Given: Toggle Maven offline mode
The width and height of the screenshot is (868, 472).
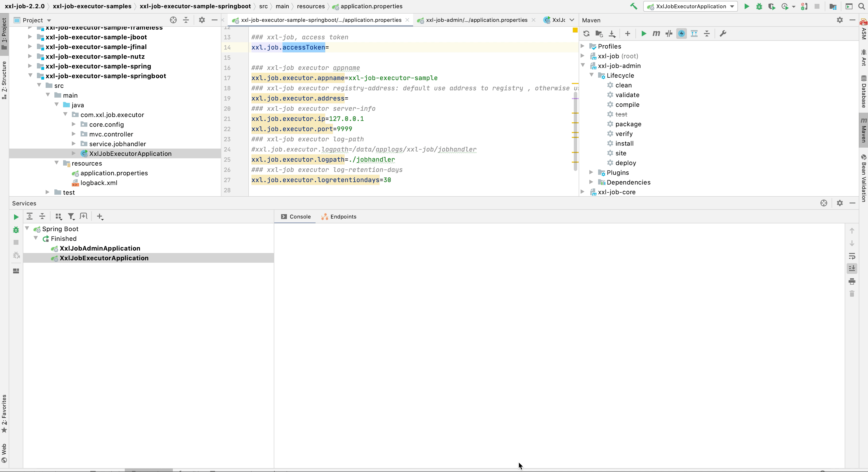Looking at the screenshot, I should point(669,33).
